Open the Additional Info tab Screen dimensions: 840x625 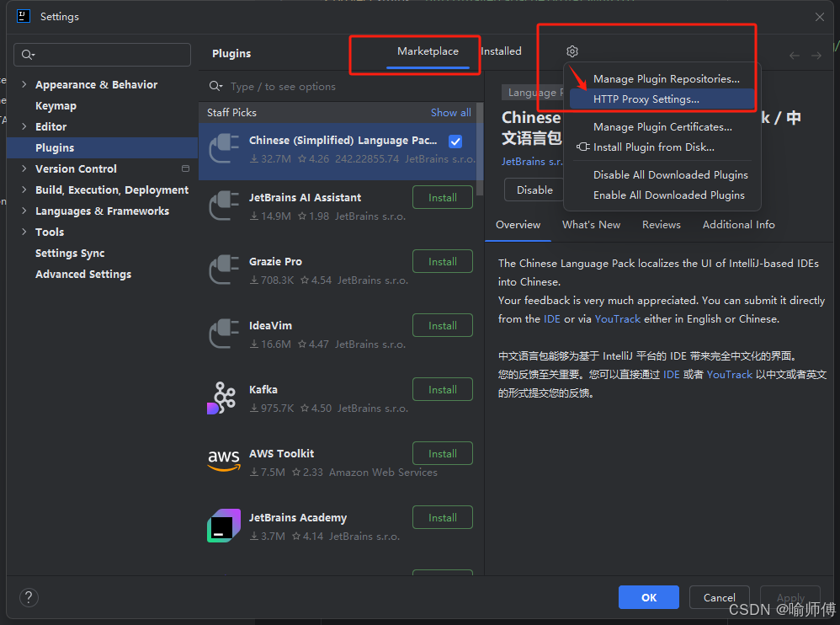(x=738, y=225)
